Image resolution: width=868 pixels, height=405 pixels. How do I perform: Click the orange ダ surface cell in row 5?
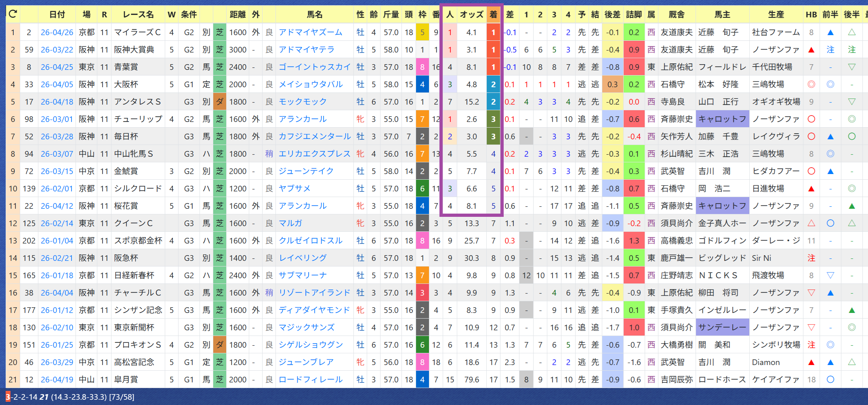tap(219, 102)
